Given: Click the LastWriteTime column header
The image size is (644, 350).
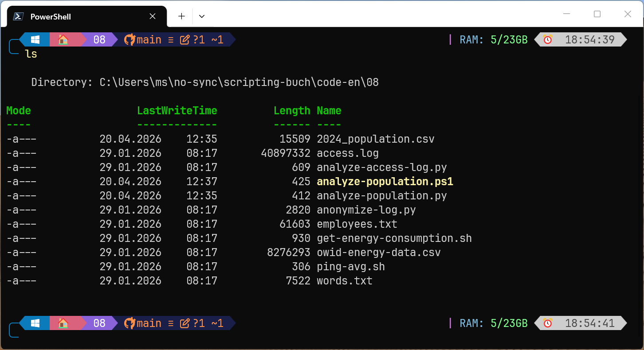Looking at the screenshot, I should point(177,111).
